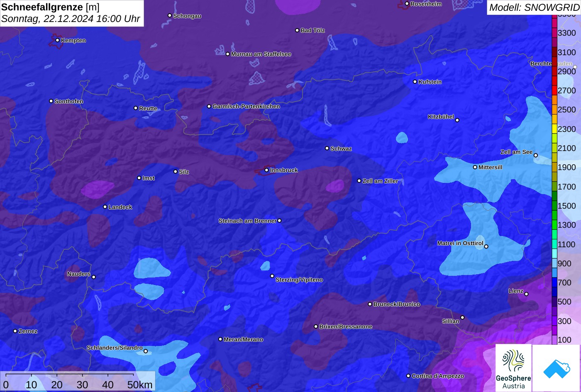The image size is (581, 392).
Task: Click the 1100 legend value
Action: (567, 244)
